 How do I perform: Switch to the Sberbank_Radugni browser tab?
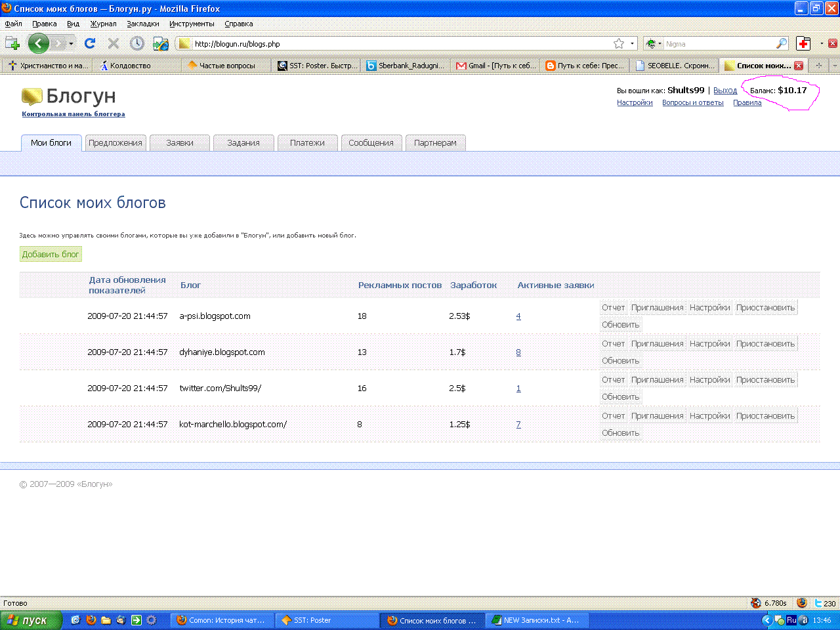pyautogui.click(x=406, y=66)
